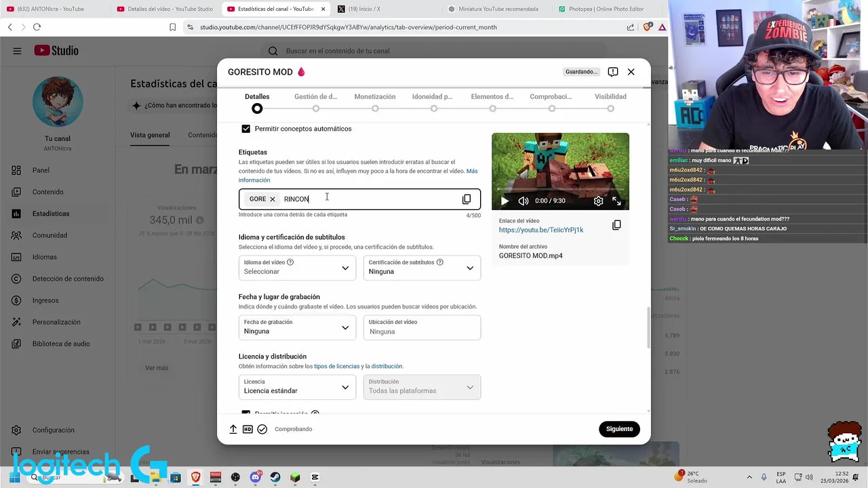Copy the video link using its copy icon
This screenshot has height=488, width=868.
(x=616, y=225)
